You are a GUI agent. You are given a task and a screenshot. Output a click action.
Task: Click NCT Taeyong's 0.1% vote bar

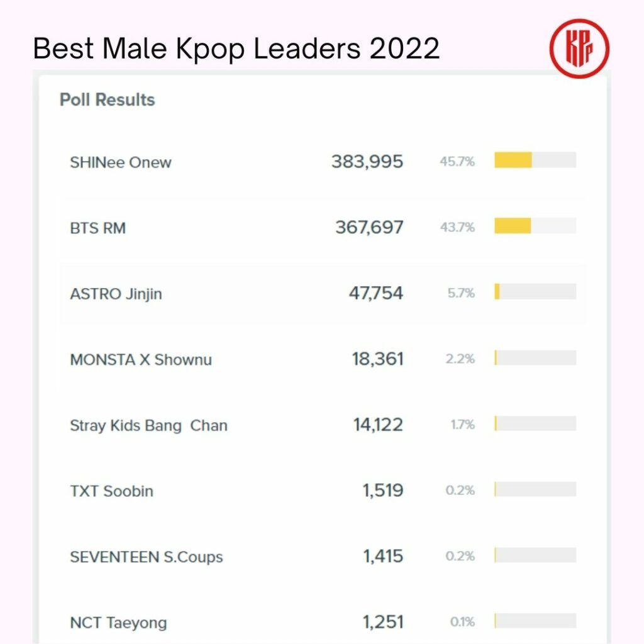click(x=535, y=621)
